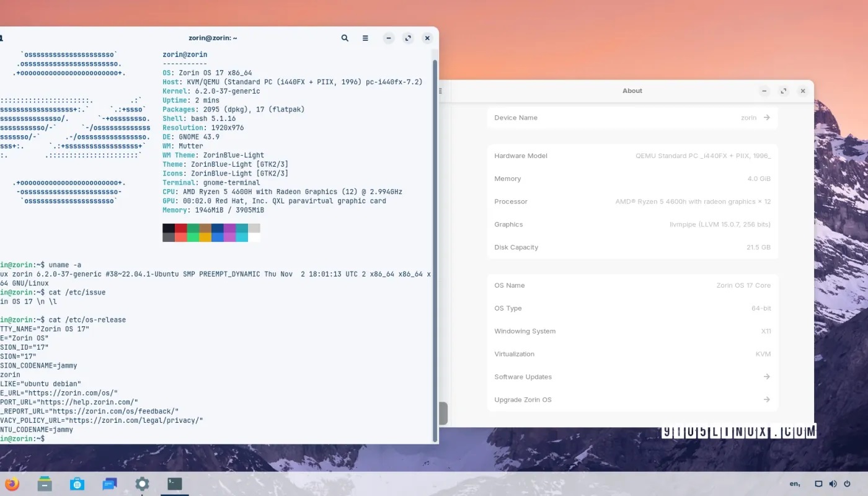Click the Windowing System X11 row
Image resolution: width=868 pixels, height=496 pixels.
[x=632, y=331]
